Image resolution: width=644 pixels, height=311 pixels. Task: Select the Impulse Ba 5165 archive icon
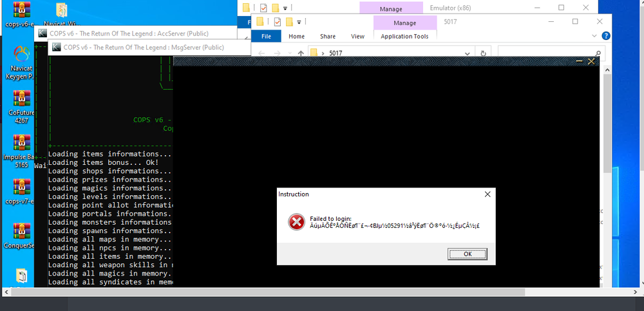pyautogui.click(x=21, y=143)
